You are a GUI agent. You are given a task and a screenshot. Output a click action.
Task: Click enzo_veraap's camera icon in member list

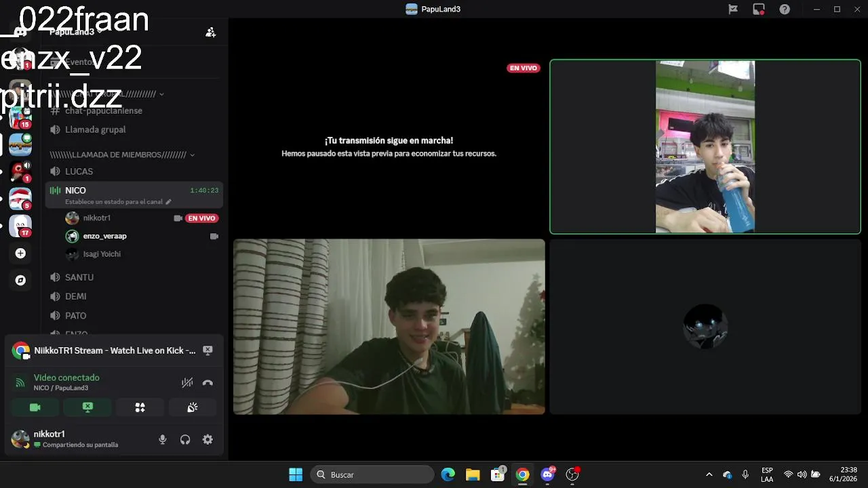coord(214,237)
